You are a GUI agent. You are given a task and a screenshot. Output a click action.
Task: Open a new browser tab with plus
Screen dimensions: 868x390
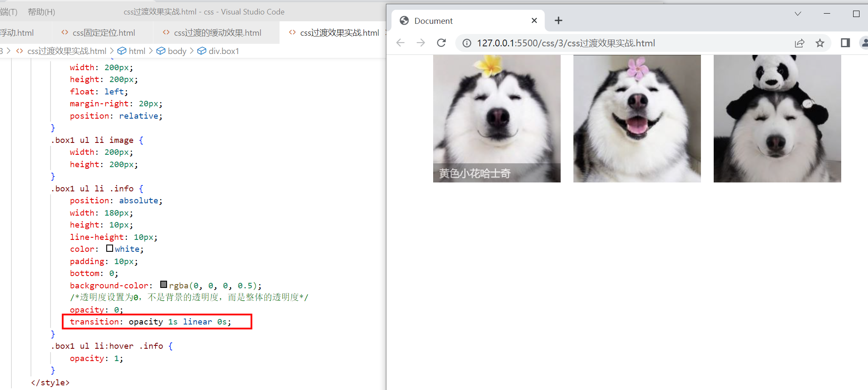(559, 20)
